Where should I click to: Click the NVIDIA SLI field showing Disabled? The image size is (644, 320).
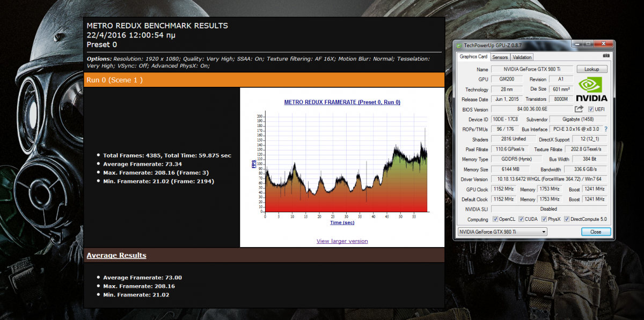(549, 209)
